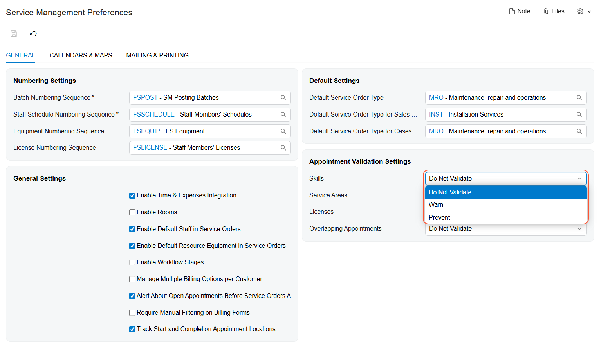Uncheck Enable Time & Expenses Integration
Image resolution: width=599 pixels, height=364 pixels.
(x=132, y=195)
